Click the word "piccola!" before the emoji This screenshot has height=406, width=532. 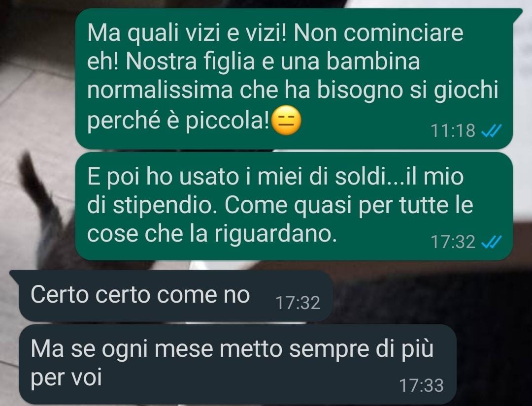[x=227, y=120]
